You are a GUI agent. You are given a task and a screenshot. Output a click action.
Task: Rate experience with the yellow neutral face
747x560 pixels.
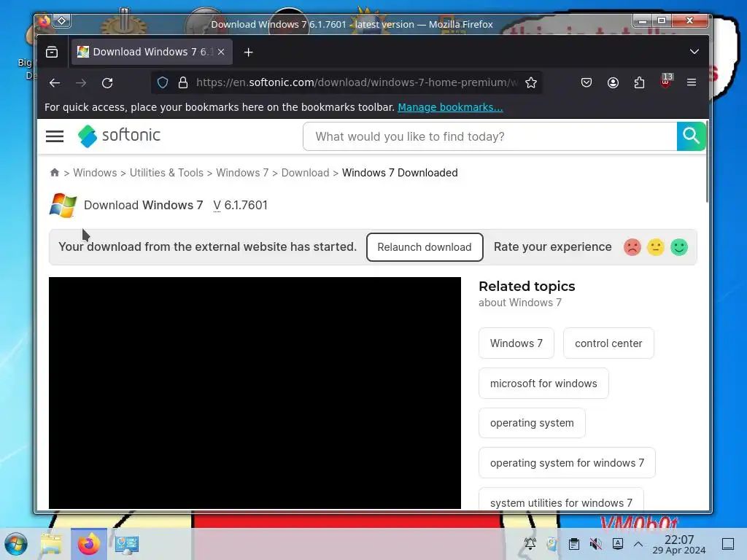pos(656,247)
